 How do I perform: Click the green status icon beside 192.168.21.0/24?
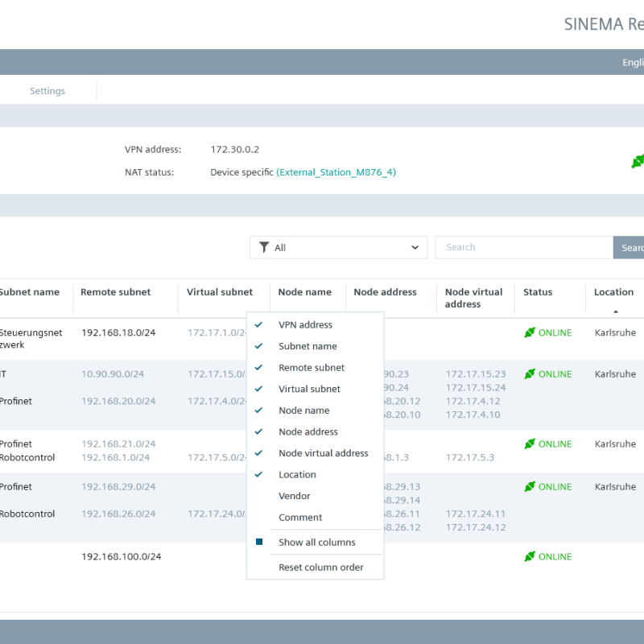(x=530, y=444)
